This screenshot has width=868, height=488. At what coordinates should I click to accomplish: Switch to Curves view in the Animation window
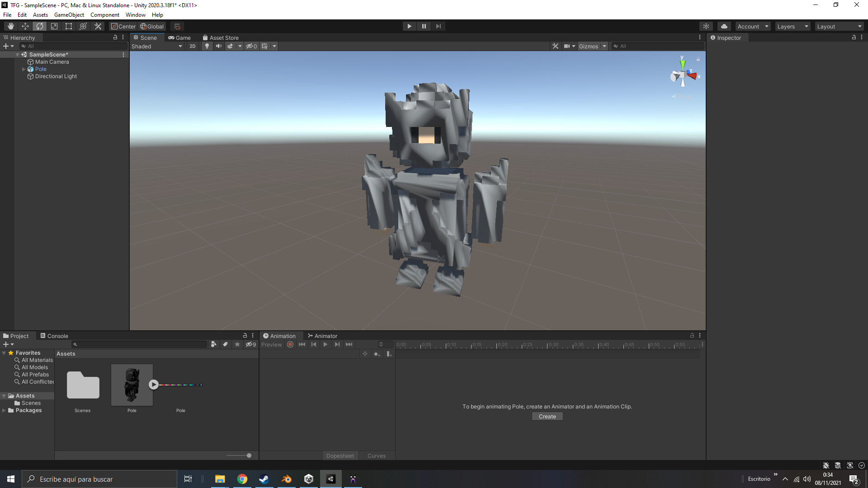(376, 455)
